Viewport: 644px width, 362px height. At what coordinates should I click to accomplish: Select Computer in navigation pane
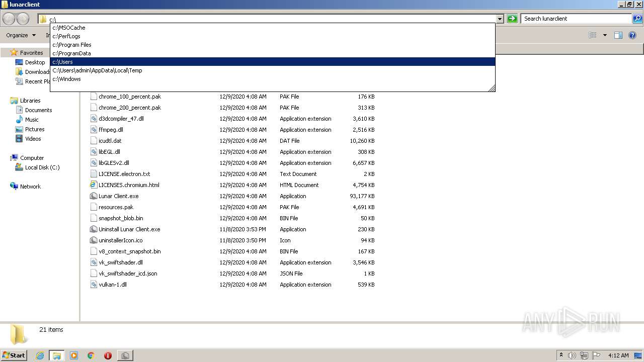point(32,158)
